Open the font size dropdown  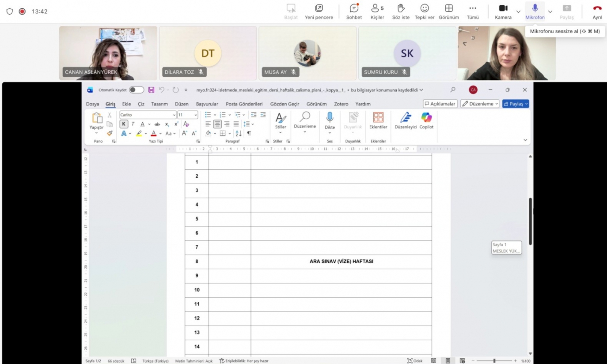pos(195,115)
